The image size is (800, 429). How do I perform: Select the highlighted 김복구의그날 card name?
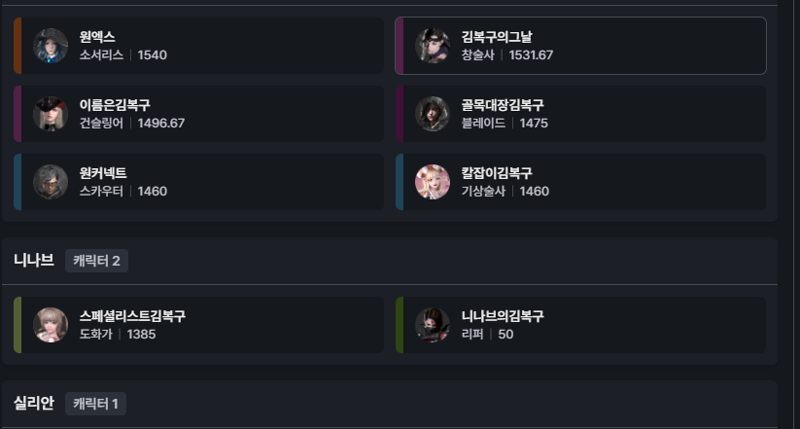(497, 37)
